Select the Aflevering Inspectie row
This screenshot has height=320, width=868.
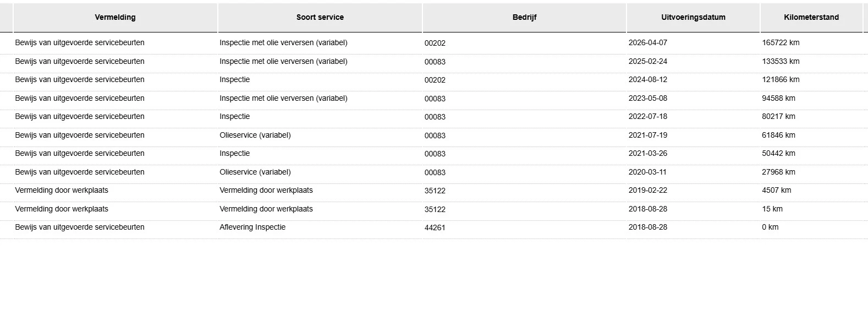(x=434, y=227)
